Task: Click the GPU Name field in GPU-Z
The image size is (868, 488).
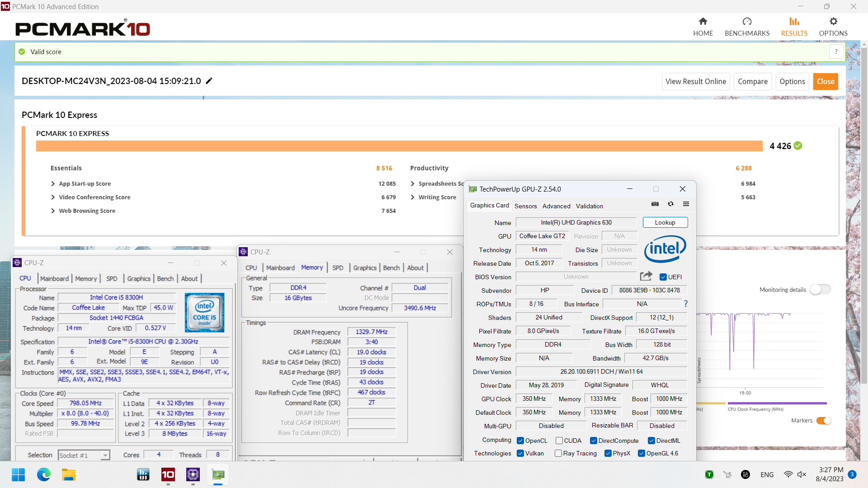Action: pos(576,222)
